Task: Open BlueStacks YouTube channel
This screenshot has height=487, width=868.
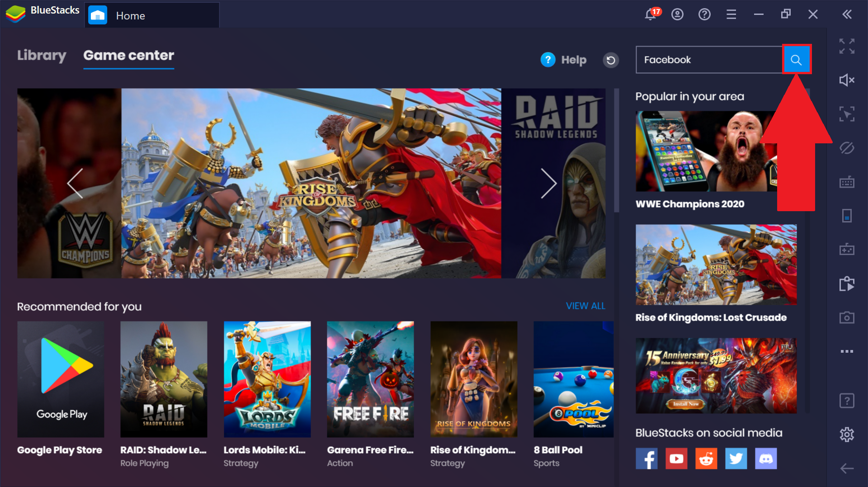Action: pyautogui.click(x=676, y=459)
